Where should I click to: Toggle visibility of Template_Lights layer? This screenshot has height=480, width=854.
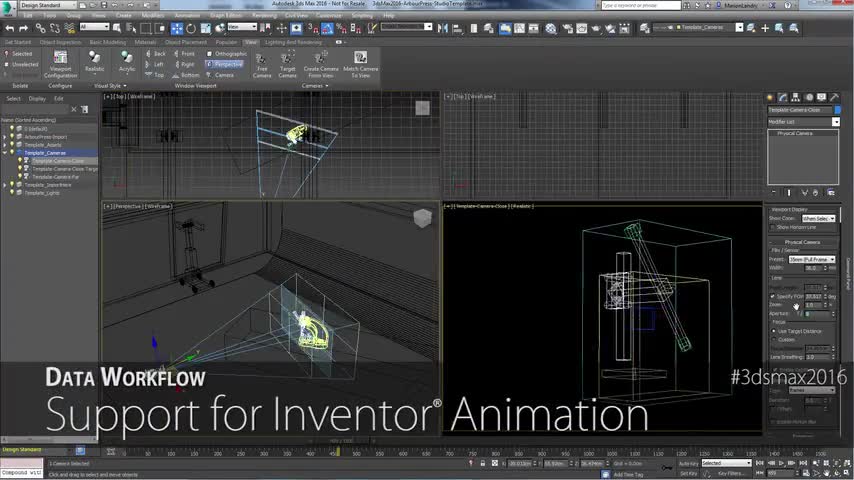(x=12, y=193)
